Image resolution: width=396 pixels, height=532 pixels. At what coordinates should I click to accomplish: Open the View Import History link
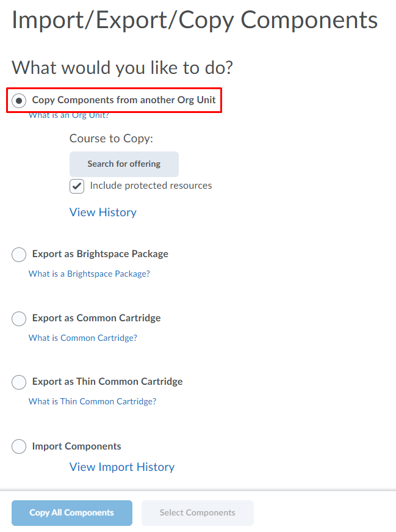[x=122, y=467]
